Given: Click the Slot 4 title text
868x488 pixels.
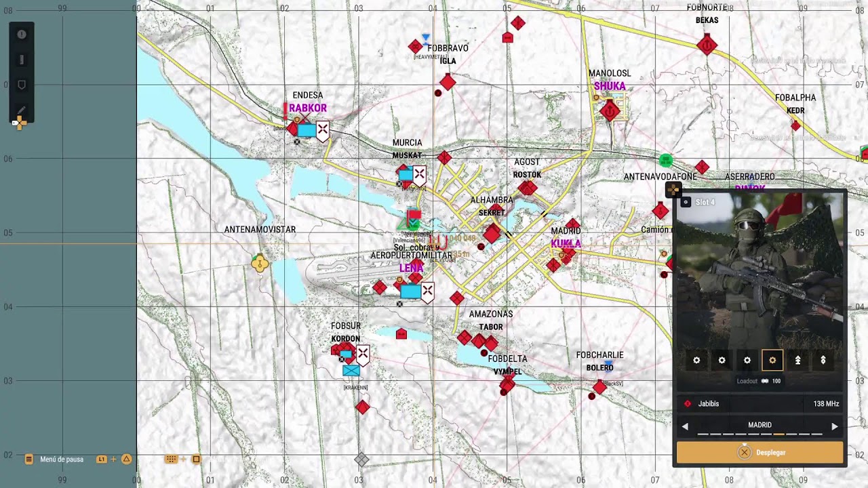Looking at the screenshot, I should pyautogui.click(x=705, y=202).
